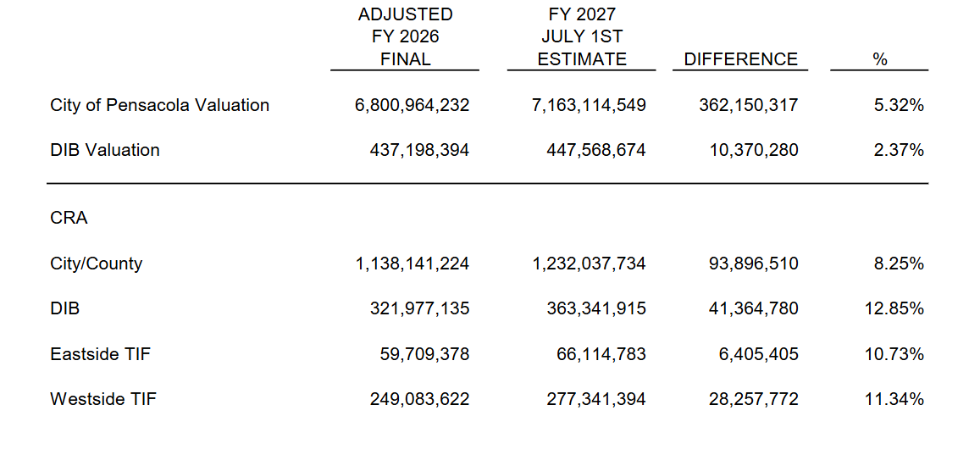Click the ADJUSTED FY 2026 FINAL column header
Screen dimensions: 980x455
coord(405,37)
